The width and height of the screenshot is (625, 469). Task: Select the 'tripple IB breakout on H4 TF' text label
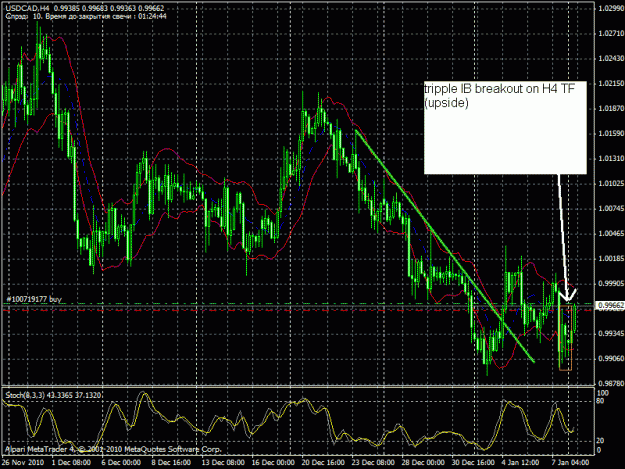pos(499,89)
